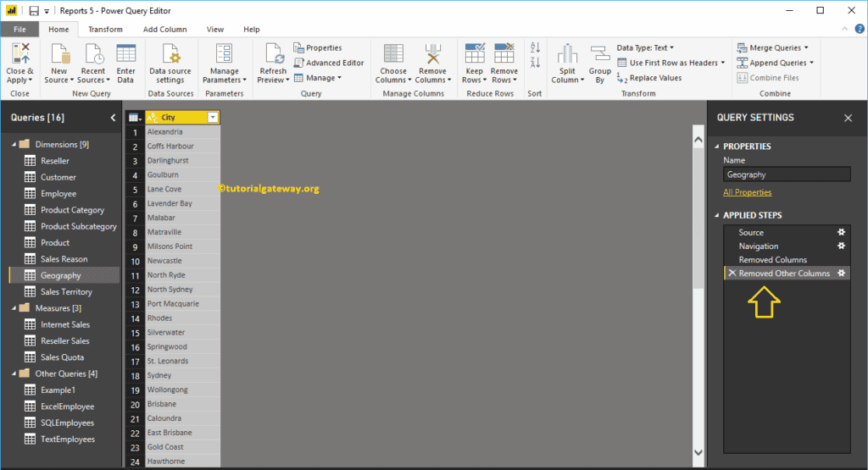Collapse the Applied Steps section
Image resolution: width=868 pixels, height=470 pixels.
coord(717,216)
